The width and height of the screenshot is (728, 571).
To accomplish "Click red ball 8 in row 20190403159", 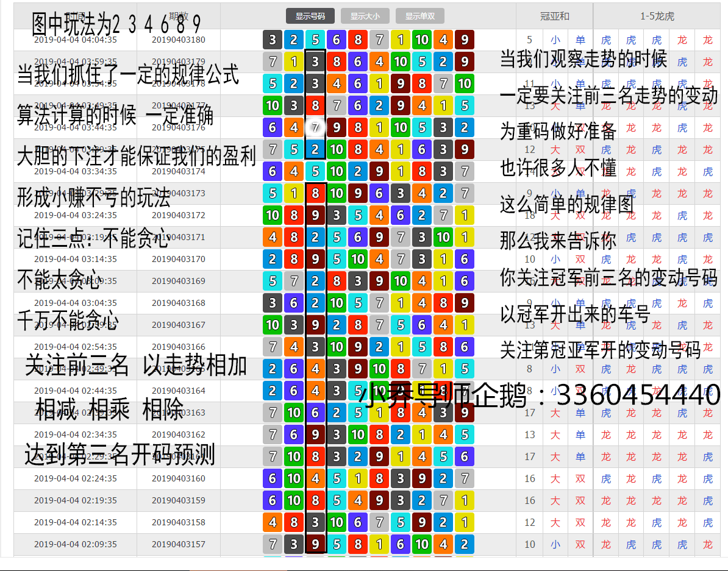I will tap(315, 500).
